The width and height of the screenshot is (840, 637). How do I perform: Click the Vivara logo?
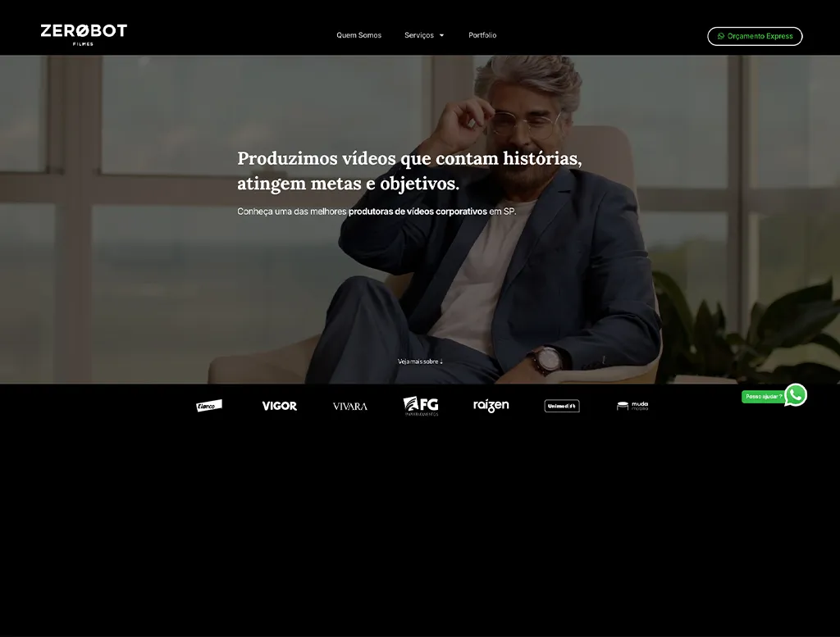pos(349,407)
